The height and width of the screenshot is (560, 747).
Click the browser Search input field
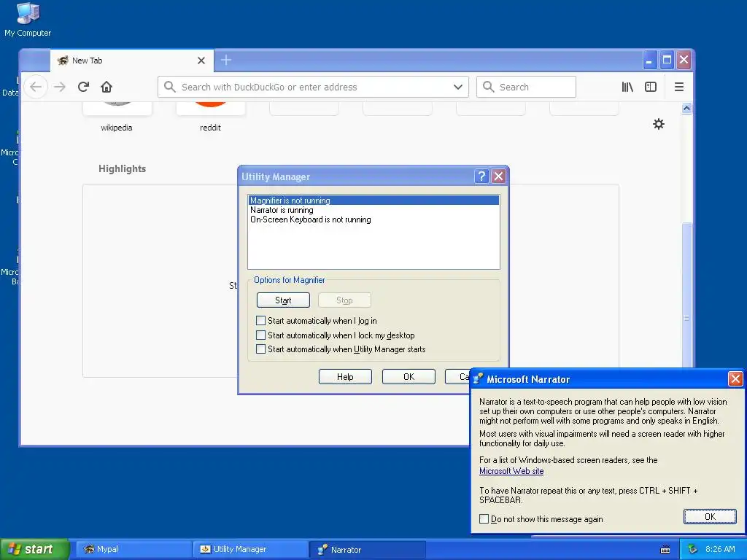[x=526, y=87]
